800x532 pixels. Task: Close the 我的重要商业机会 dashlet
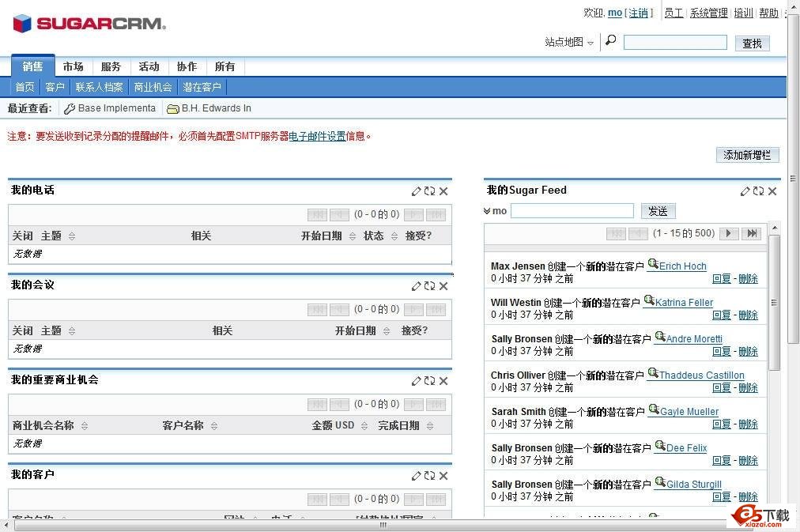(x=443, y=381)
